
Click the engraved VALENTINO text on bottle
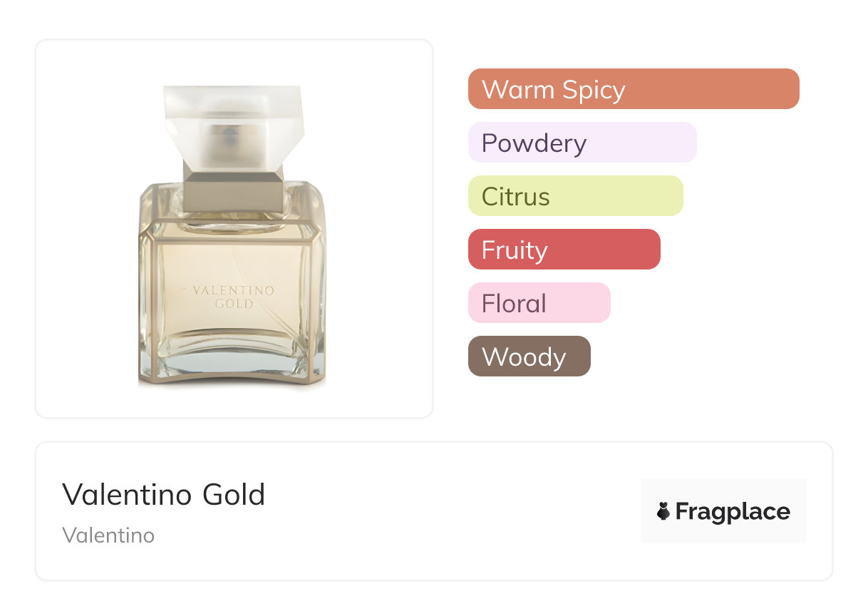(233, 291)
